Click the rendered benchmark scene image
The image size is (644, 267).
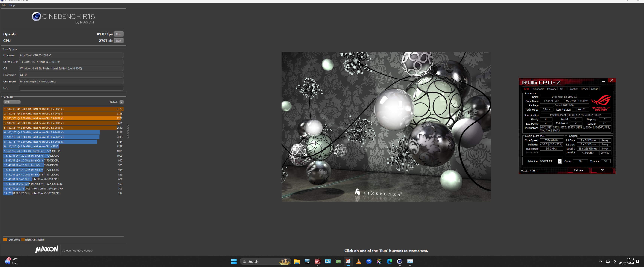(x=386, y=127)
